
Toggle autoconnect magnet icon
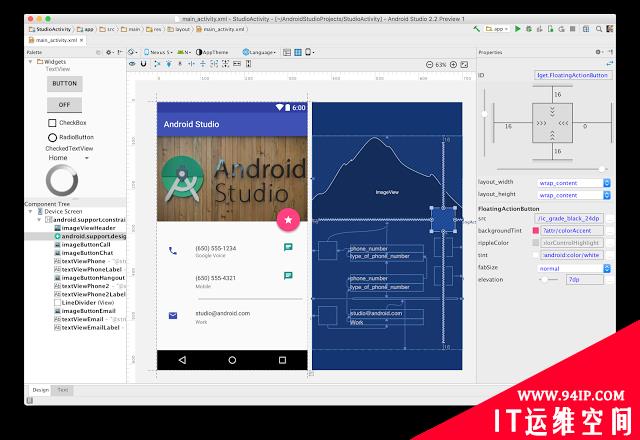[143, 64]
